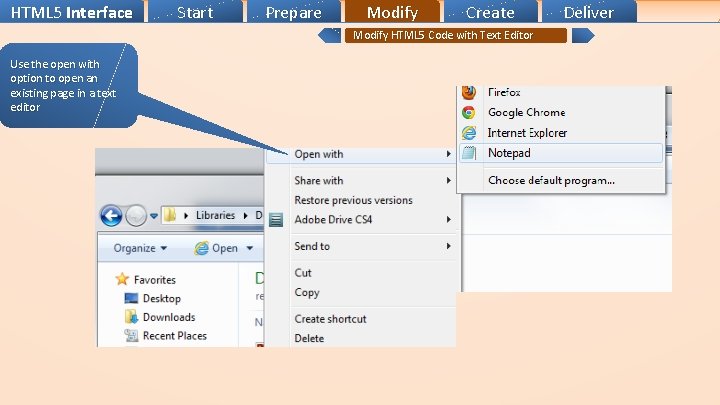Open the Open with context menu entry
This screenshot has width=720, height=405.
pyautogui.click(x=361, y=154)
